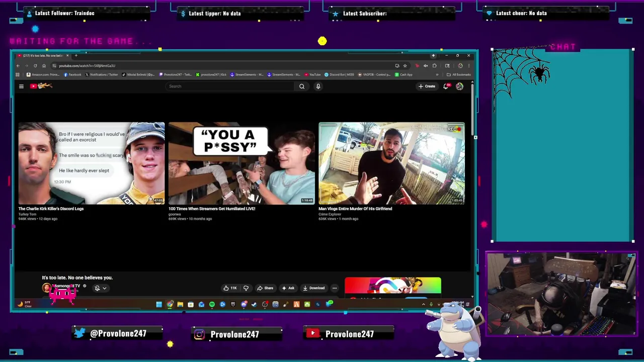Expand the notification bell chevron dropdown
This screenshot has width=644, height=362.
click(104, 288)
